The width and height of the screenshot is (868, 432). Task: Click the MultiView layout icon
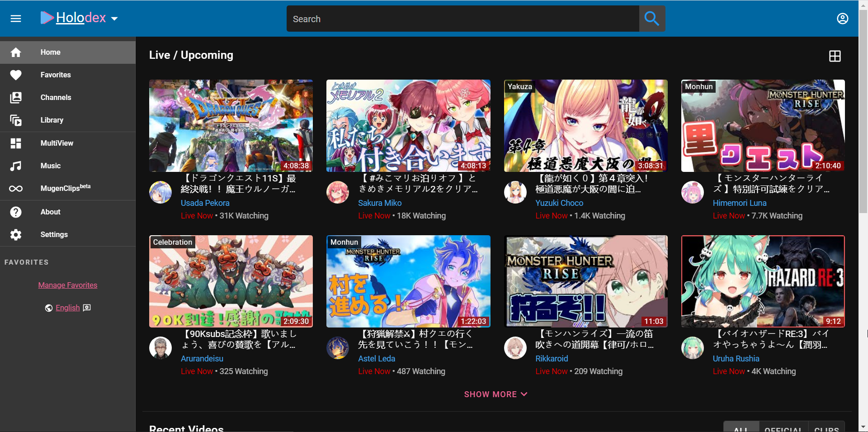[16, 143]
